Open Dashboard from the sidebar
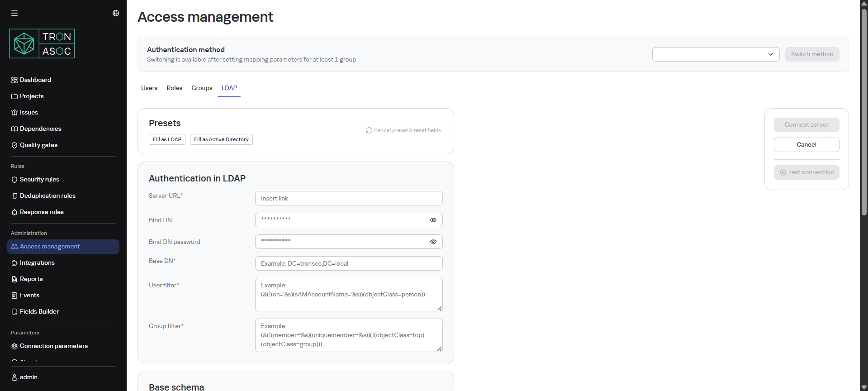The image size is (868, 391). [35, 80]
